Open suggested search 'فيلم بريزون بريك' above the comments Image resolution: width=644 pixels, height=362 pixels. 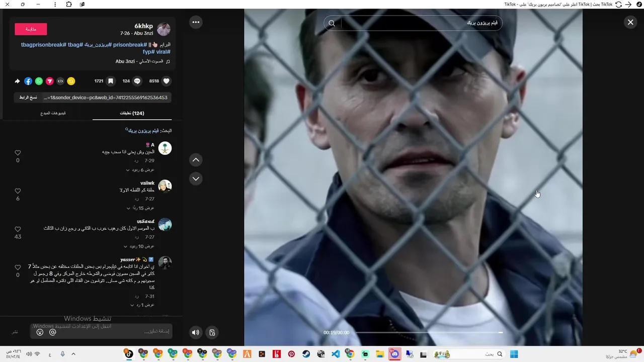142,131
